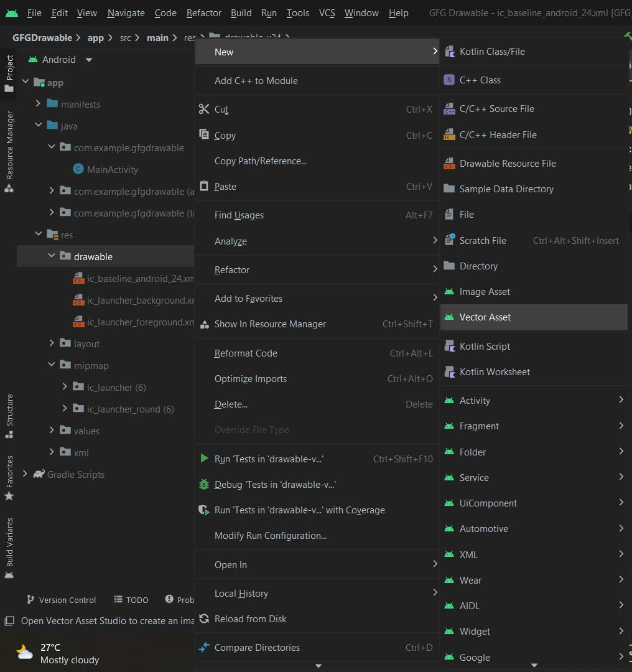Click the status bar tool windows toggle icon
Viewport: 632px width, 672px height.
9,620
